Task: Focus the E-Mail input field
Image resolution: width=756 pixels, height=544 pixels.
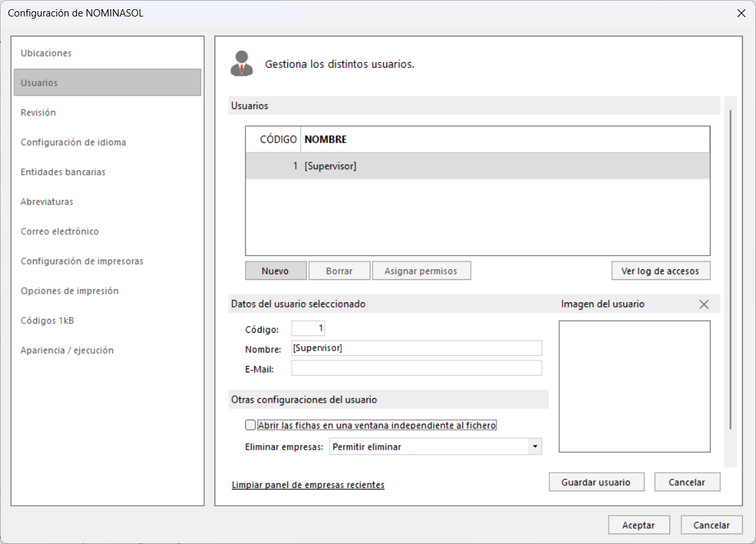Action: (417, 368)
